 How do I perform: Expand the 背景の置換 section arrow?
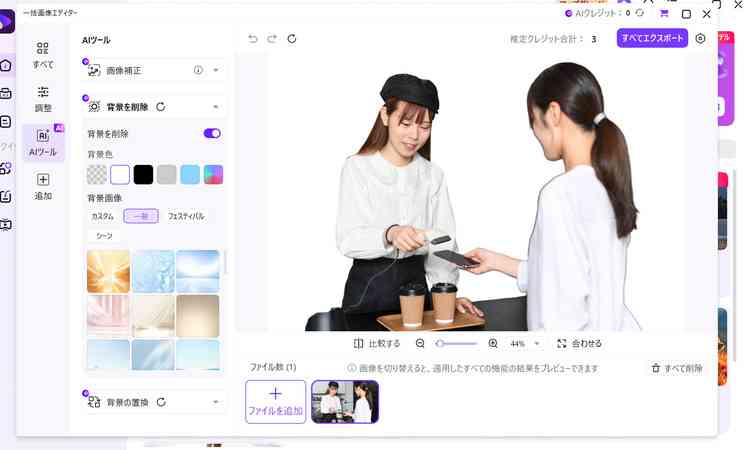coord(216,402)
